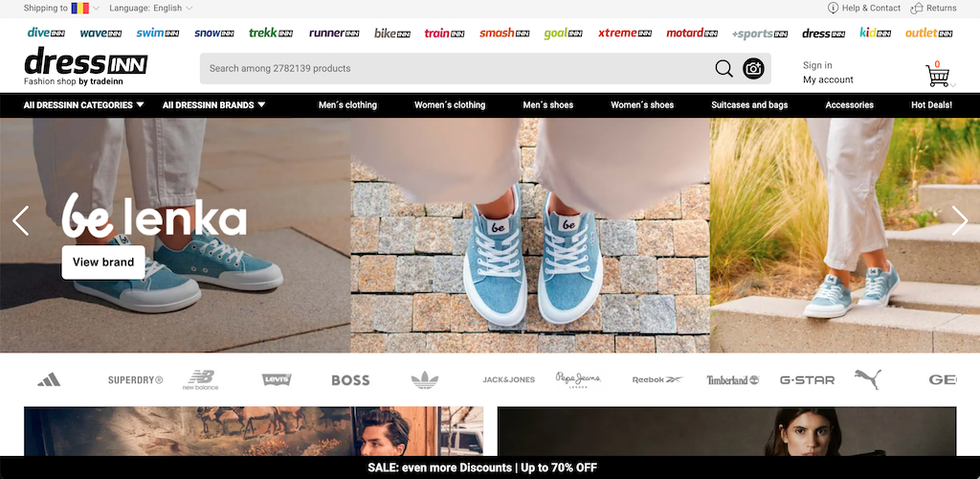This screenshot has width=980, height=479.
Task: Click the be lenka brand banner logo
Action: (154, 216)
